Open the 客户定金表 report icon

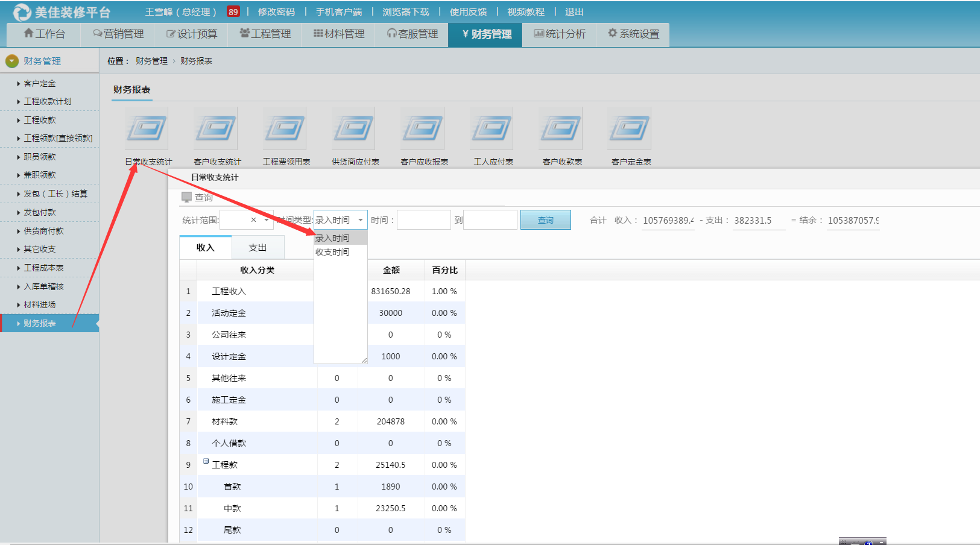click(x=628, y=128)
